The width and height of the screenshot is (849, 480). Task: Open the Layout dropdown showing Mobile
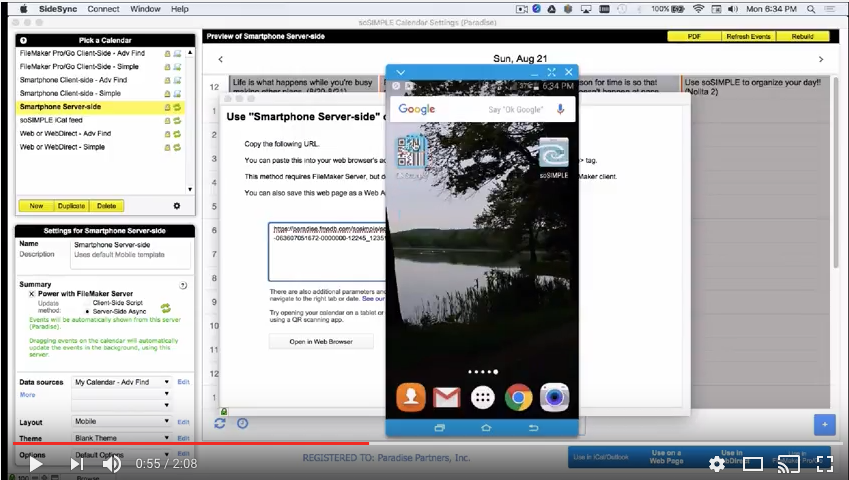[122, 421]
